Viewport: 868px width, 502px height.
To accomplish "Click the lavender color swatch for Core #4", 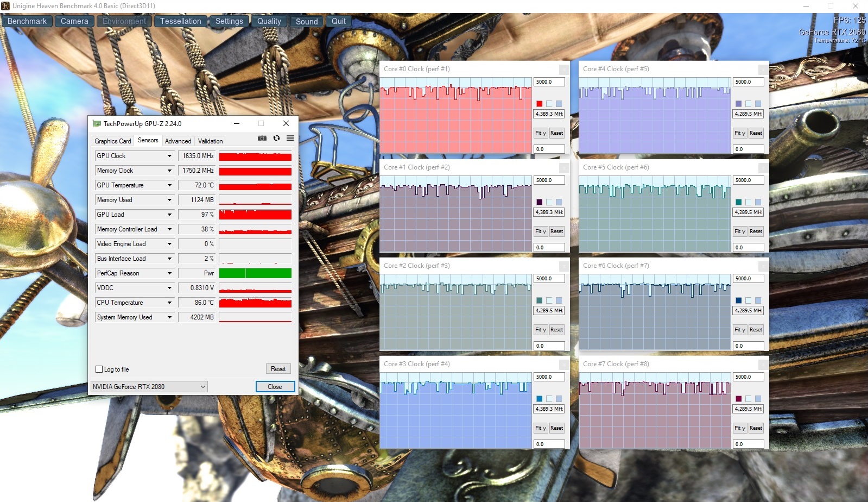I will [739, 104].
